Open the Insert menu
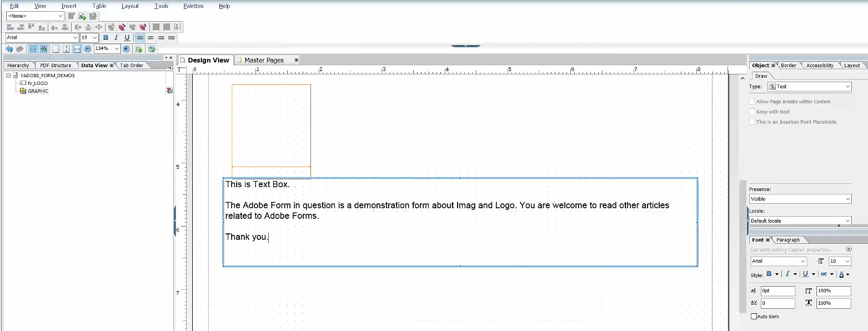868x331 pixels. point(69,6)
